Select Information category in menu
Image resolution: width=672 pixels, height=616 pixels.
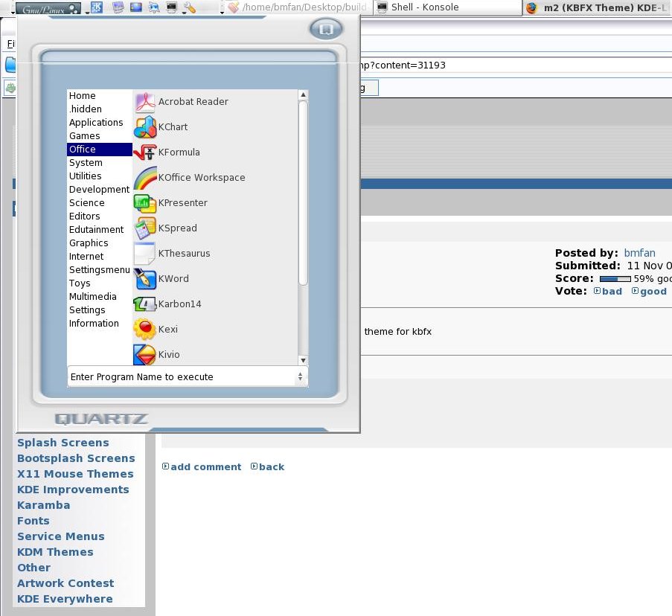100,323
